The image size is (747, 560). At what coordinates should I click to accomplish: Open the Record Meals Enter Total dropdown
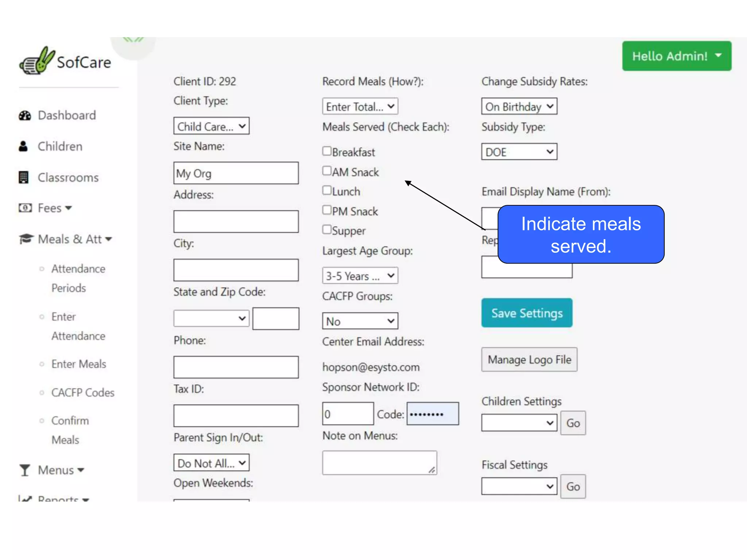click(360, 106)
